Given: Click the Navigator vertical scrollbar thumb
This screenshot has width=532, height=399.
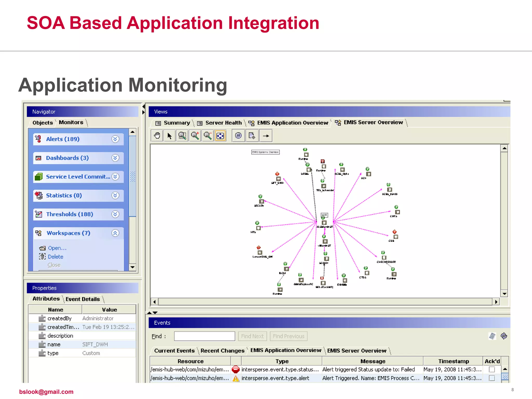Looking at the screenshot, I should tap(132, 176).
